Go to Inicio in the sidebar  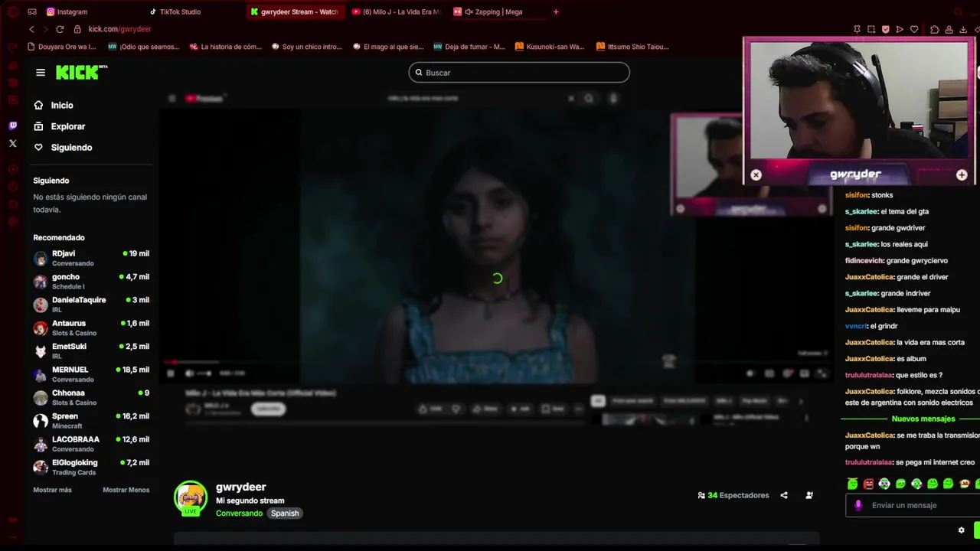[x=62, y=105]
